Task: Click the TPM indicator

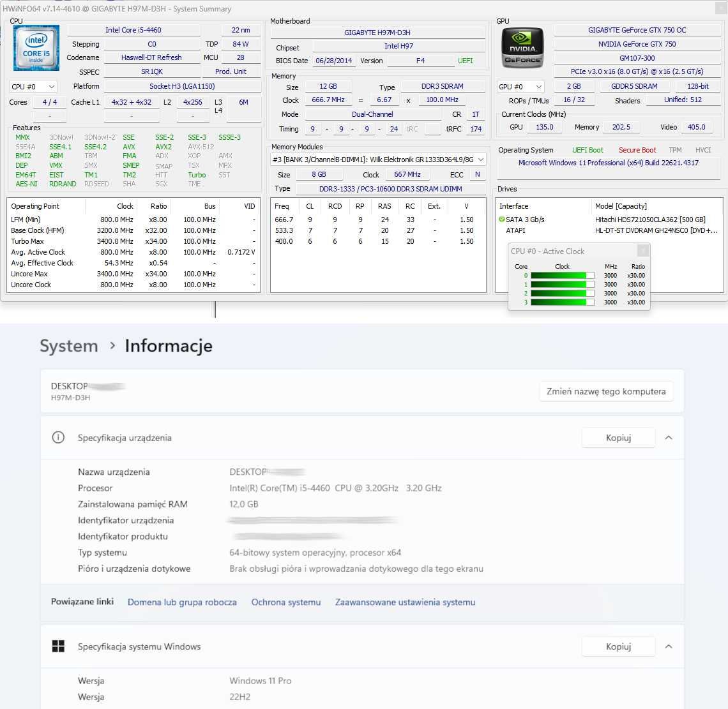Action: pos(676,150)
